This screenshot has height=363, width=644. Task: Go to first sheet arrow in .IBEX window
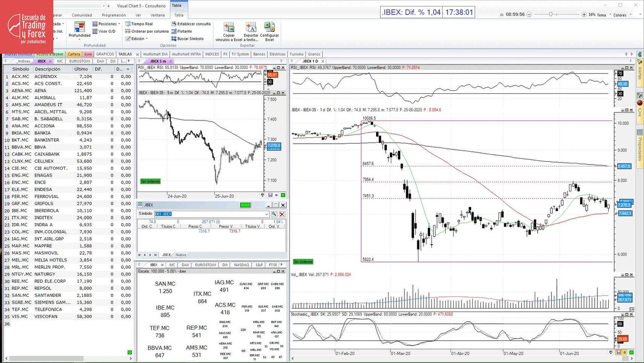click(140, 255)
